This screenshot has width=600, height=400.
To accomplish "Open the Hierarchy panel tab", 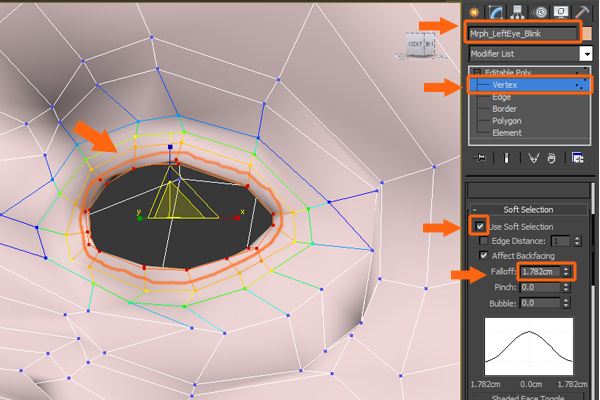I will click(517, 12).
